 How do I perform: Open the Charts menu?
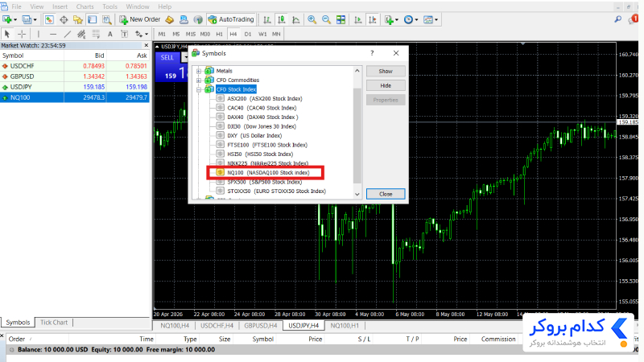point(85,6)
